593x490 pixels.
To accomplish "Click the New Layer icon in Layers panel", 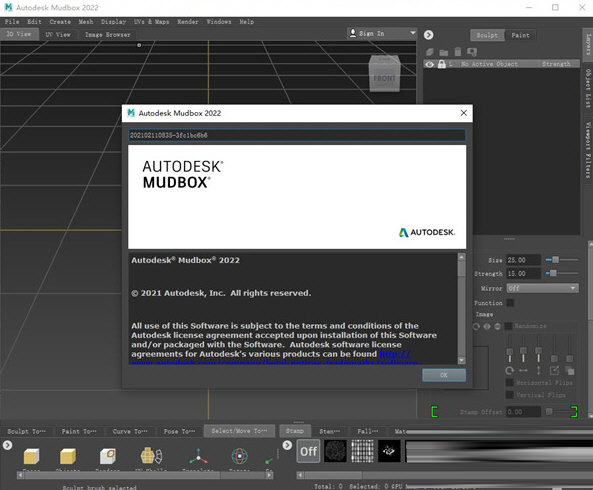I will (430, 52).
